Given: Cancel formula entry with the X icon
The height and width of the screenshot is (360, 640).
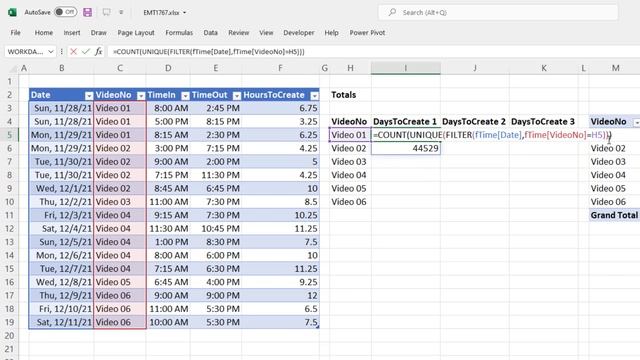Looking at the screenshot, I should 73,52.
